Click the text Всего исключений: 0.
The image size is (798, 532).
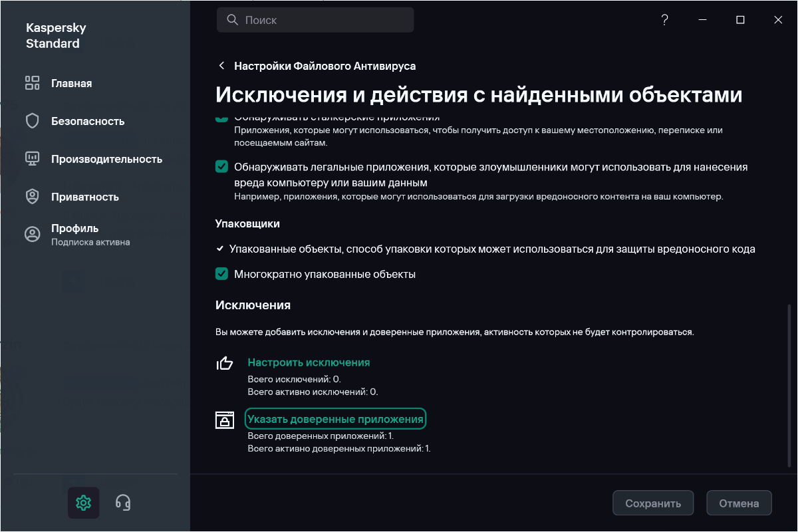coord(294,379)
